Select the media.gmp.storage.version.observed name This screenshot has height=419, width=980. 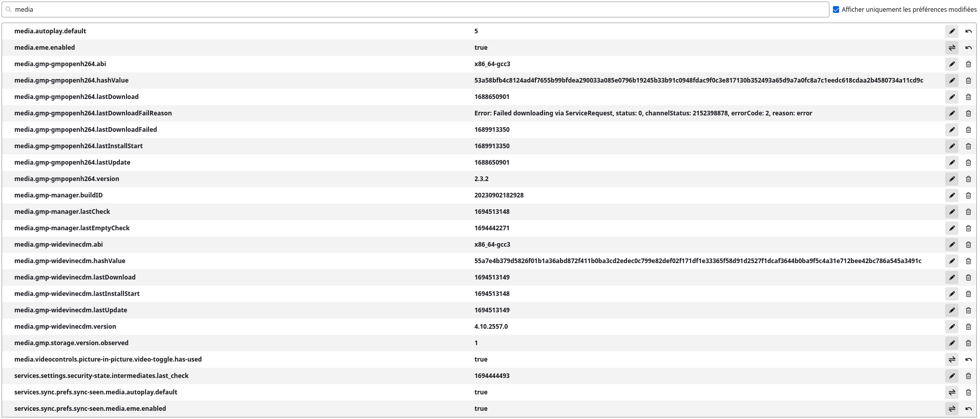tap(71, 343)
